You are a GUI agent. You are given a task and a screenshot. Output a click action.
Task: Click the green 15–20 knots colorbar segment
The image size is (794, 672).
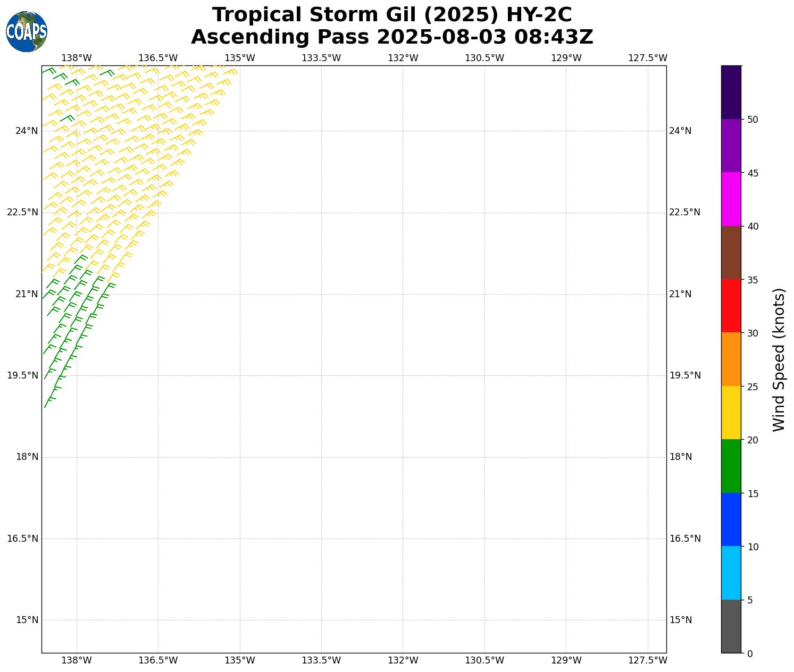tap(731, 466)
